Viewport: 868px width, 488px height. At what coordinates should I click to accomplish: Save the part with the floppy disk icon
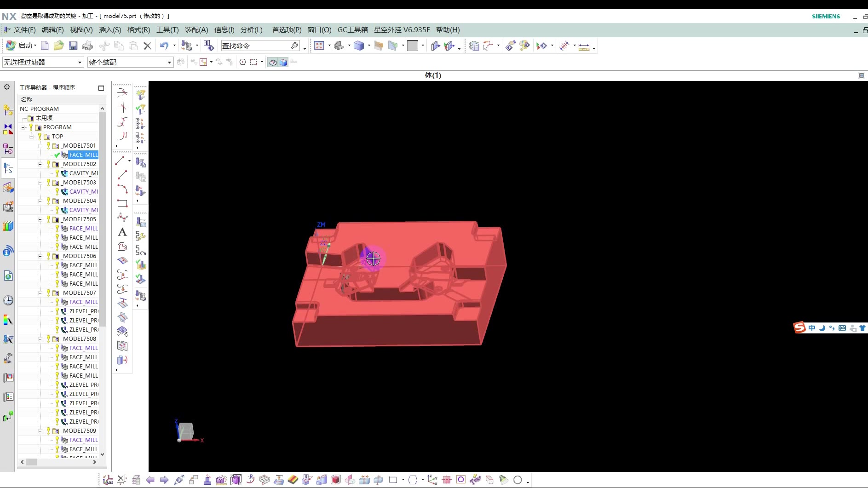[x=73, y=46]
